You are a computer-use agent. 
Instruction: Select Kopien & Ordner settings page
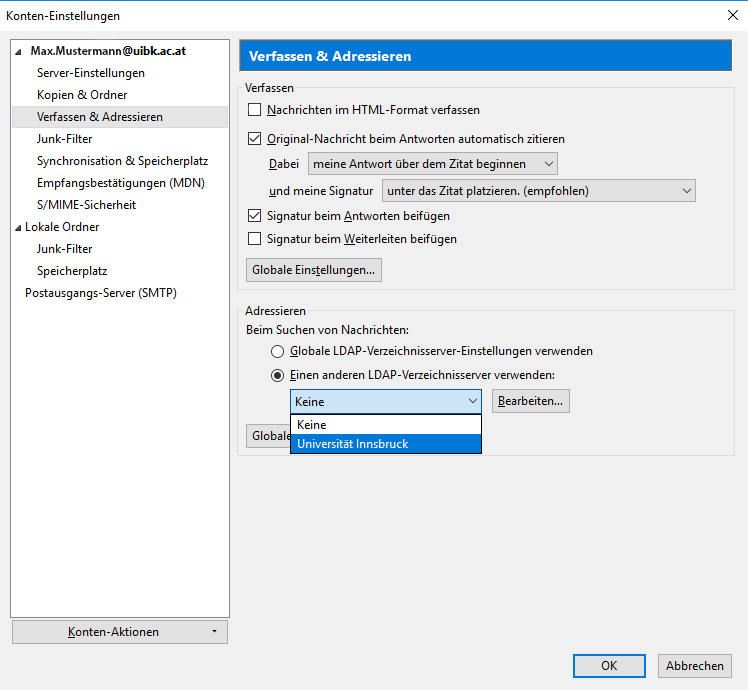(82, 95)
